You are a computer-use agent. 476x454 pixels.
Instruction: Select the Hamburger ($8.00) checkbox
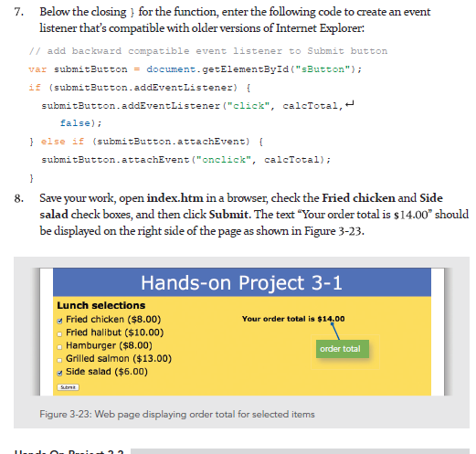[x=59, y=347]
